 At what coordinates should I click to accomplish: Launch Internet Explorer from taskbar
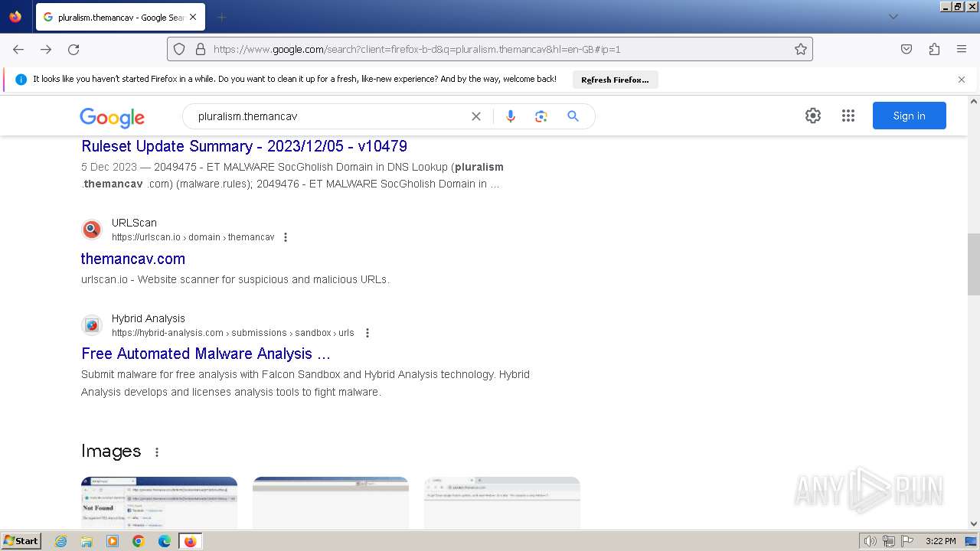pos(61,541)
